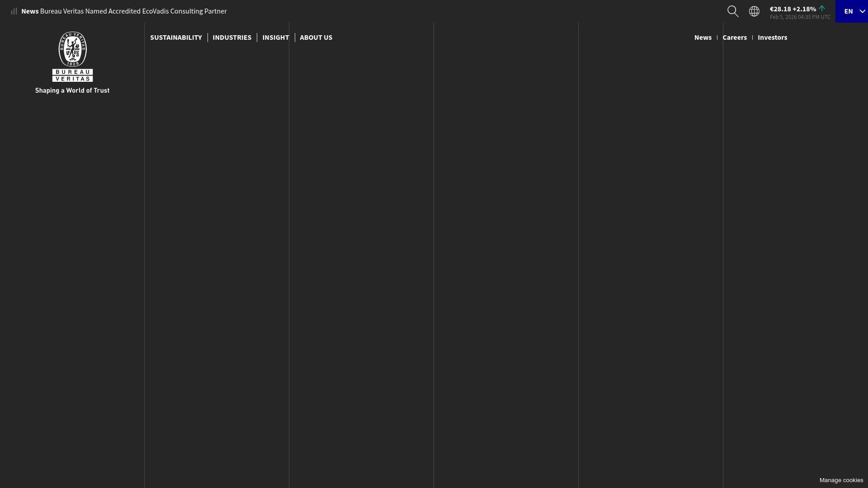Click the +2.18% percentage change indicator

(804, 9)
